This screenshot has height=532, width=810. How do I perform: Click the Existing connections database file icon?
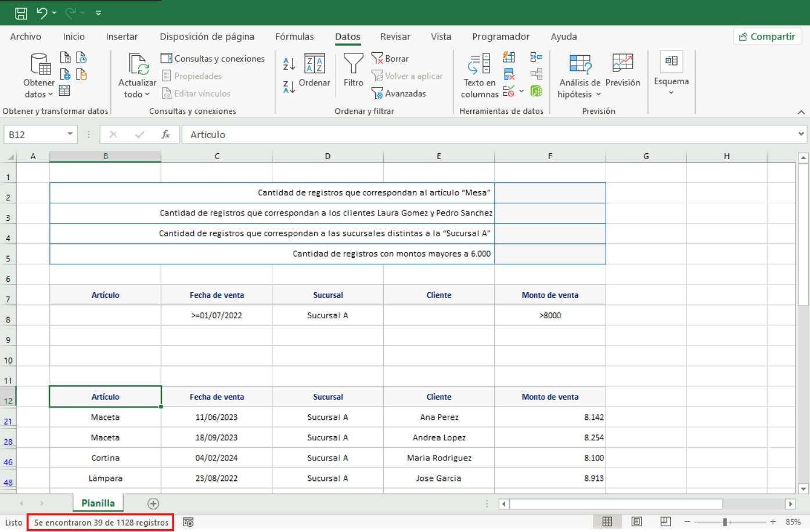point(82,74)
